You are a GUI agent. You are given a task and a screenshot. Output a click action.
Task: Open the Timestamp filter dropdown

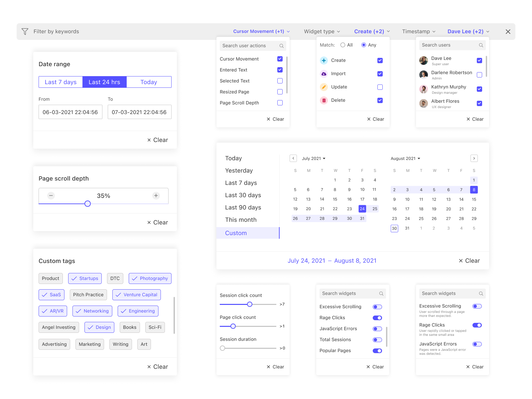(x=419, y=32)
